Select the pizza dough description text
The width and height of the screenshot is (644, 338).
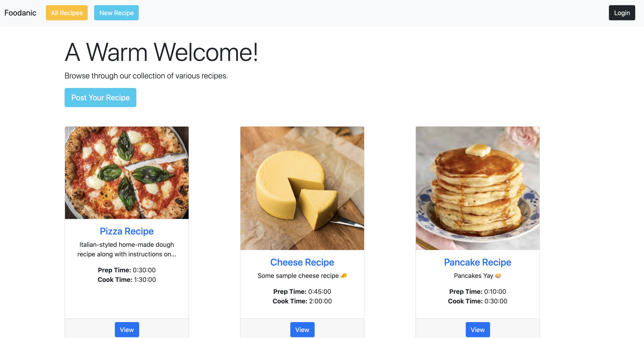pos(127,249)
